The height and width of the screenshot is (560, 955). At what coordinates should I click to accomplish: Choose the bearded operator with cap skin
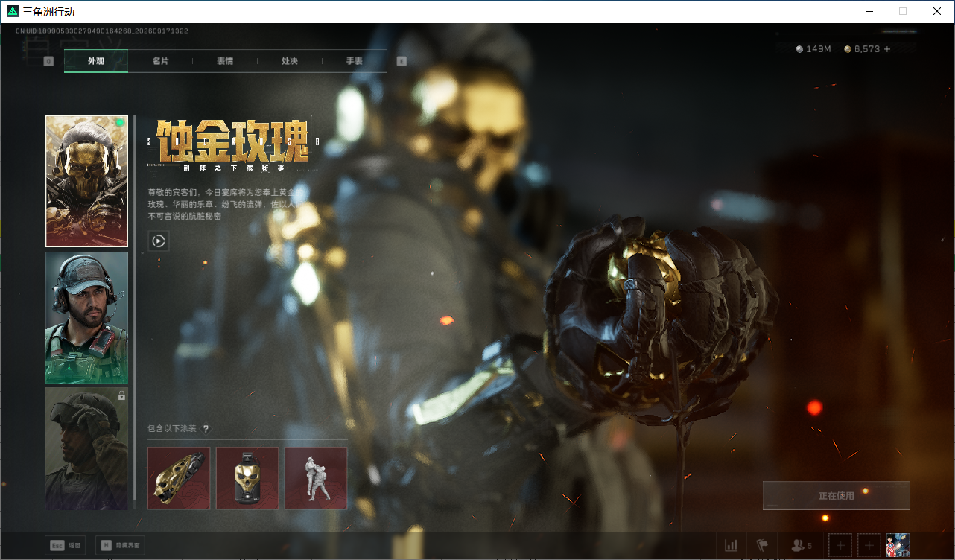(x=86, y=318)
